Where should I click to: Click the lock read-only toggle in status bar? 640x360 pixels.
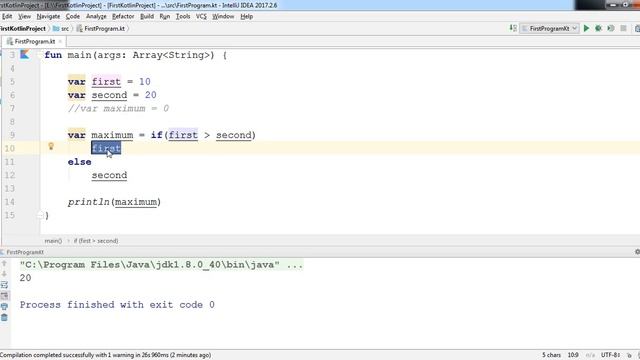tap(629, 355)
